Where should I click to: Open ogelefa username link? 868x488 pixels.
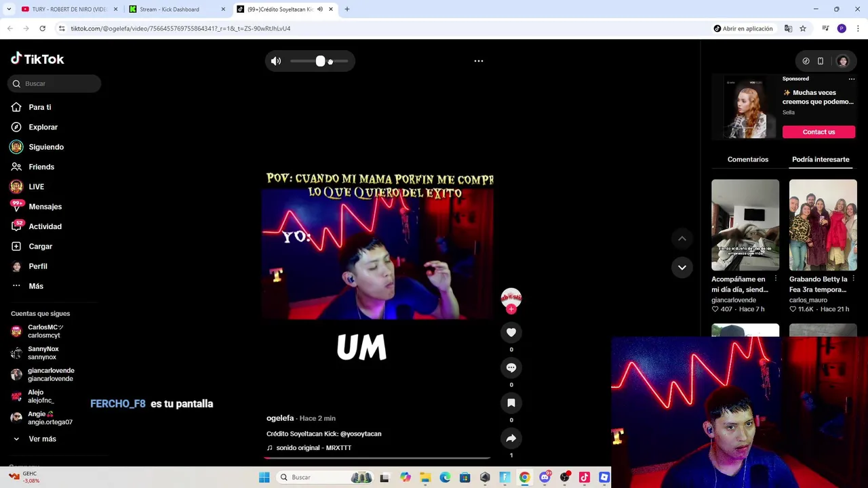(x=280, y=418)
